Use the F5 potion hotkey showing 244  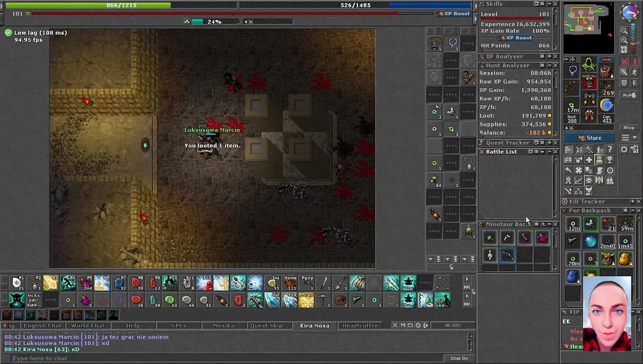point(85,283)
